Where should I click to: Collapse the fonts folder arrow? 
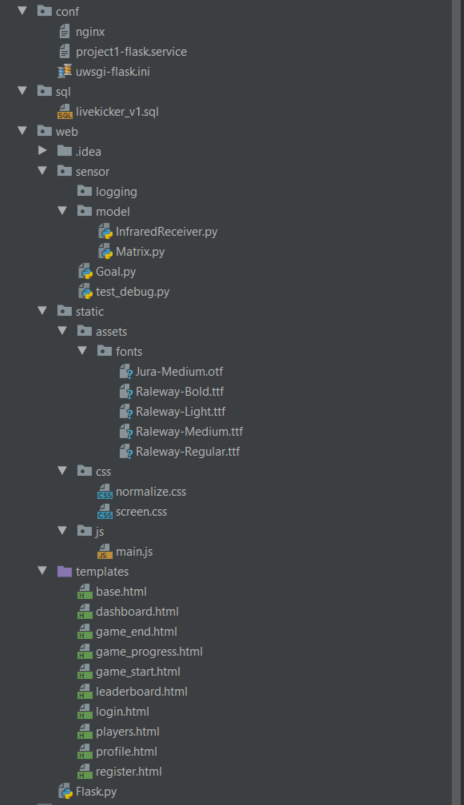[83, 351]
